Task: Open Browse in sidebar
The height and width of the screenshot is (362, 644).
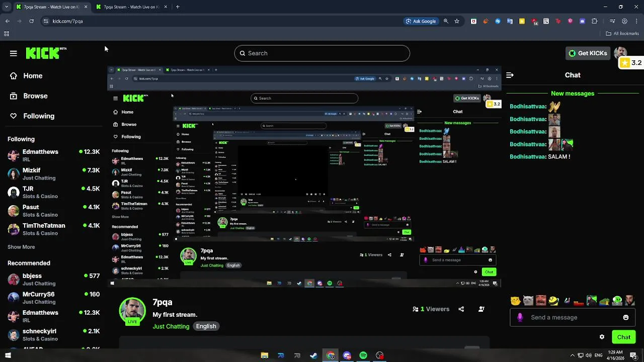Action: pyautogui.click(x=35, y=96)
